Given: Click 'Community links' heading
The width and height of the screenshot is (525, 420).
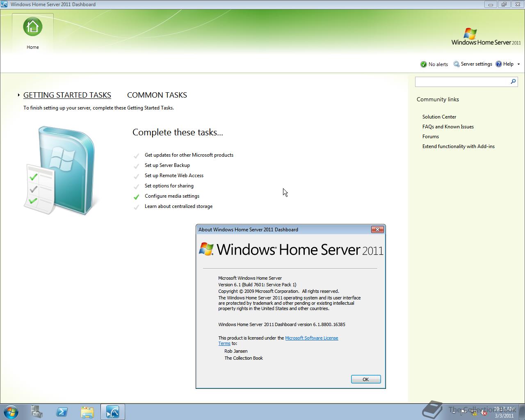Looking at the screenshot, I should (438, 99).
